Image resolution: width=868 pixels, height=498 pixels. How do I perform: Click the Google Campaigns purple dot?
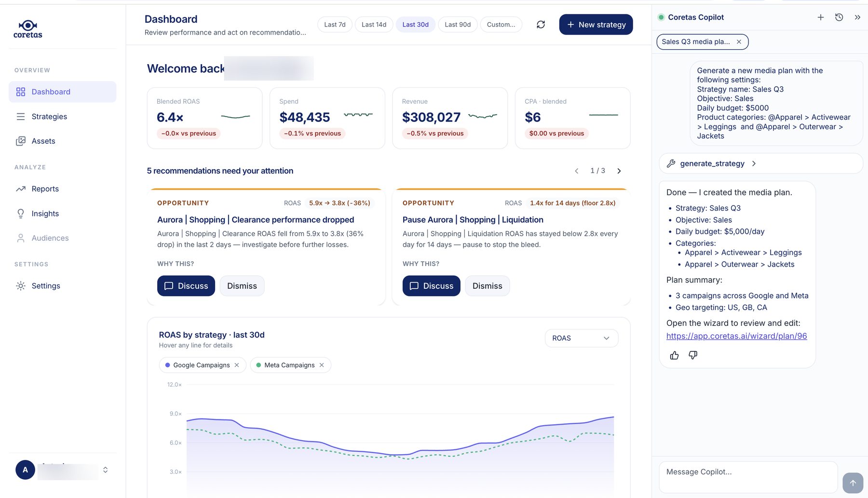click(167, 365)
